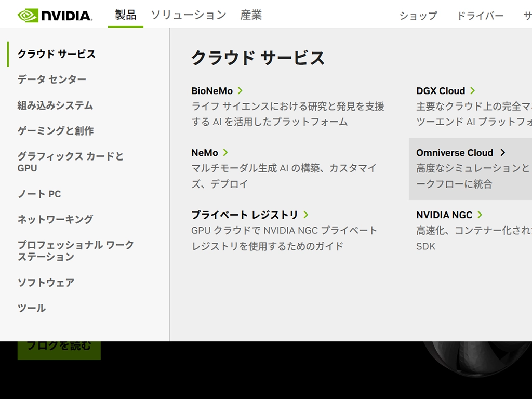
Task: Open the プライベート レジストリ link
Action: click(244, 215)
